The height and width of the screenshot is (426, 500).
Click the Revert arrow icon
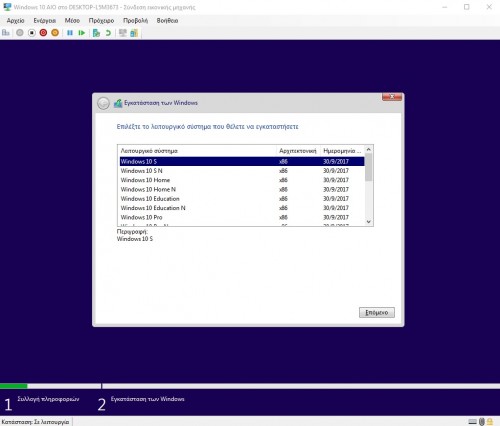(108, 33)
